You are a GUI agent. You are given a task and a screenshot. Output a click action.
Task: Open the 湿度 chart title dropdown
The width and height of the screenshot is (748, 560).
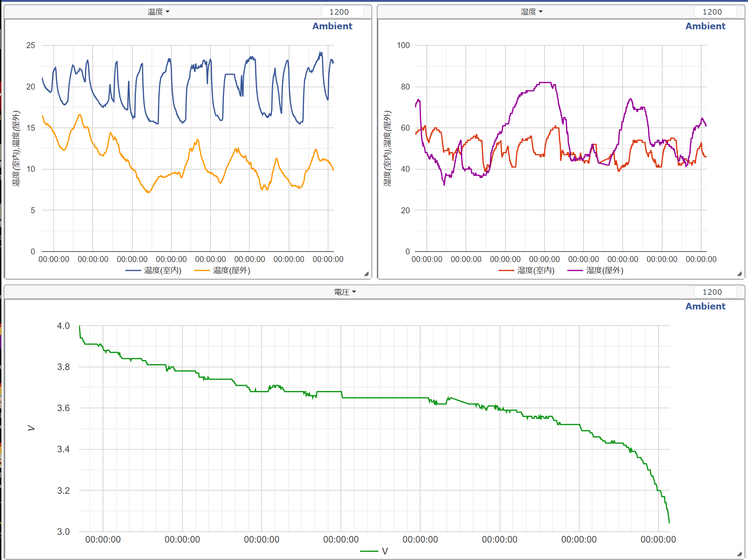531,12
